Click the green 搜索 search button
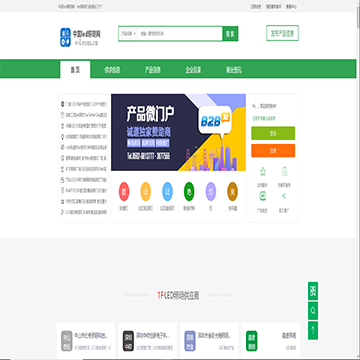360x360 pixels. pos(230,34)
